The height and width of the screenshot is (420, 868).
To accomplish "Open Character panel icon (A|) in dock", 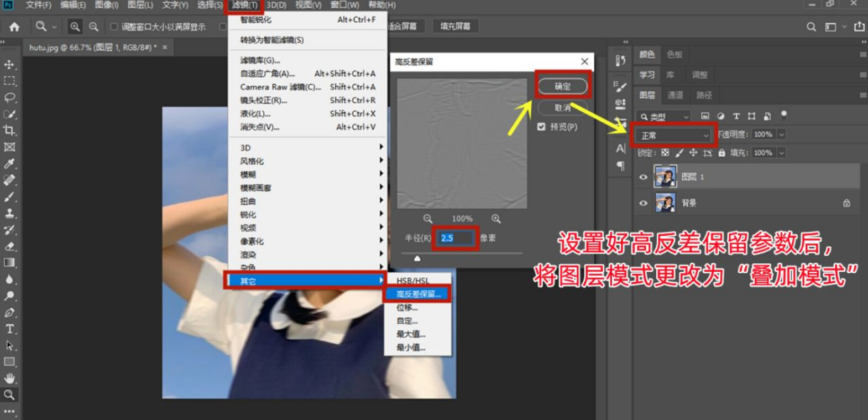I will (x=620, y=148).
